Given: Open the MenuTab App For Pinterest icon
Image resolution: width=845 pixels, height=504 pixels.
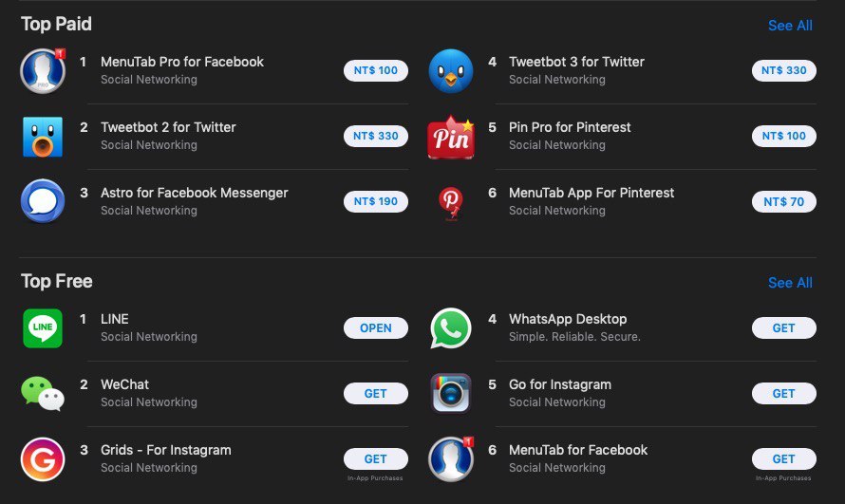Looking at the screenshot, I should tap(451, 201).
